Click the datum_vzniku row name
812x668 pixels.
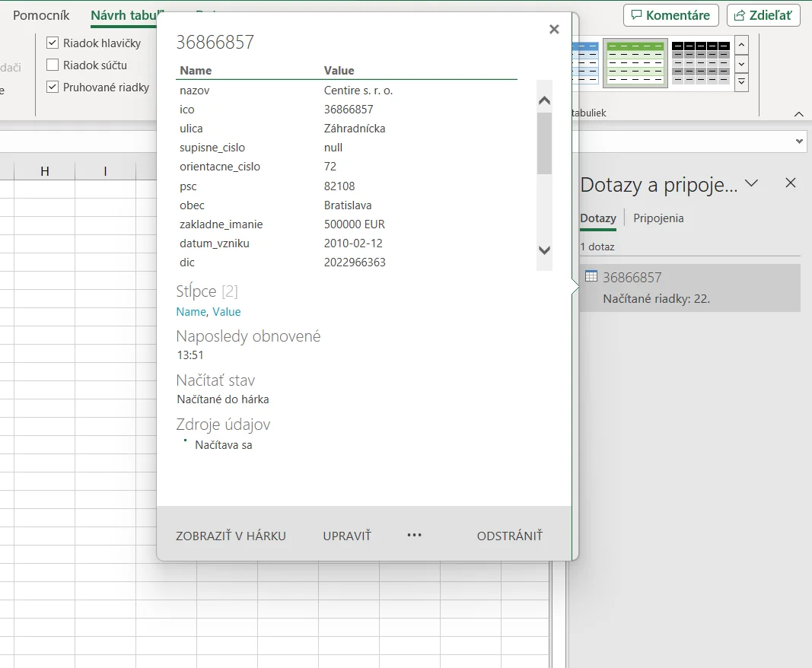[x=215, y=243]
